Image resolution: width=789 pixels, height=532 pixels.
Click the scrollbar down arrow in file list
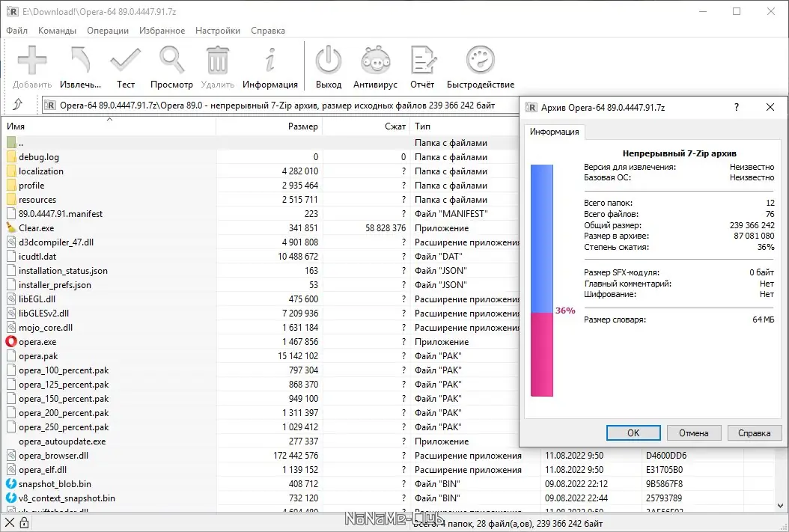tap(780, 506)
